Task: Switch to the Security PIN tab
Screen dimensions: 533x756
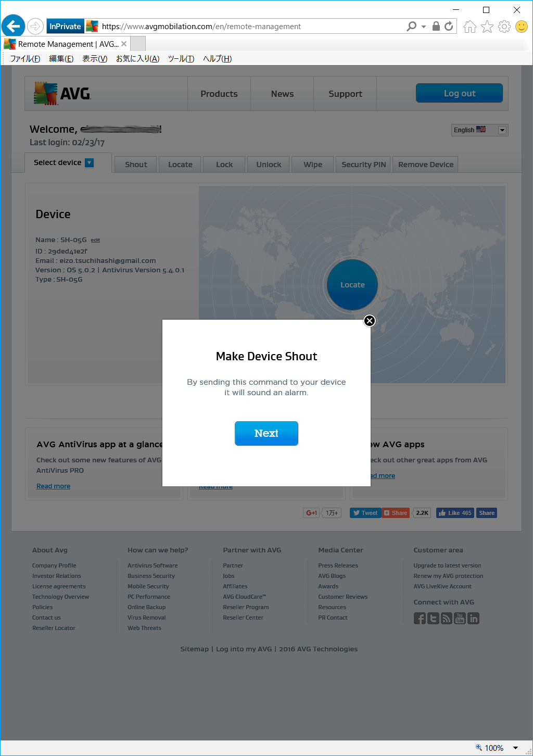Action: click(x=363, y=165)
